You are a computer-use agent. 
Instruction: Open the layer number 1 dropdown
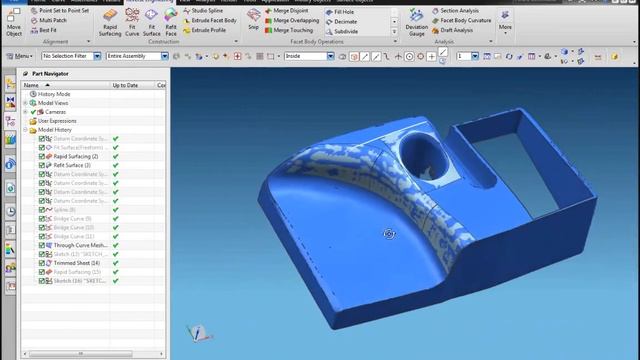[475, 56]
